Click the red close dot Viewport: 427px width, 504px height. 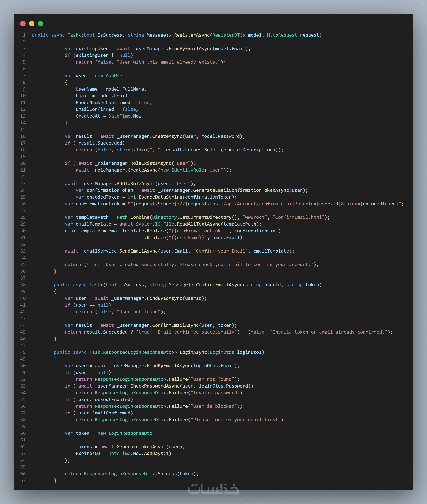click(23, 23)
